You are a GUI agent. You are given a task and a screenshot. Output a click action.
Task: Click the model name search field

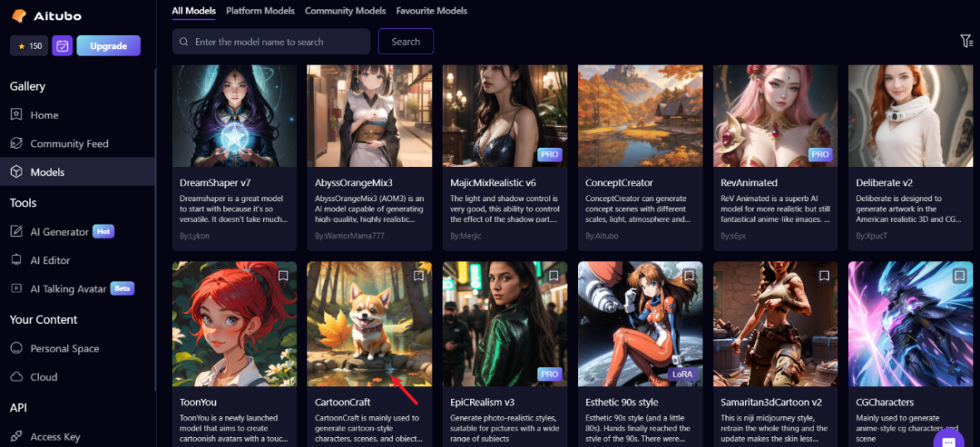(271, 42)
